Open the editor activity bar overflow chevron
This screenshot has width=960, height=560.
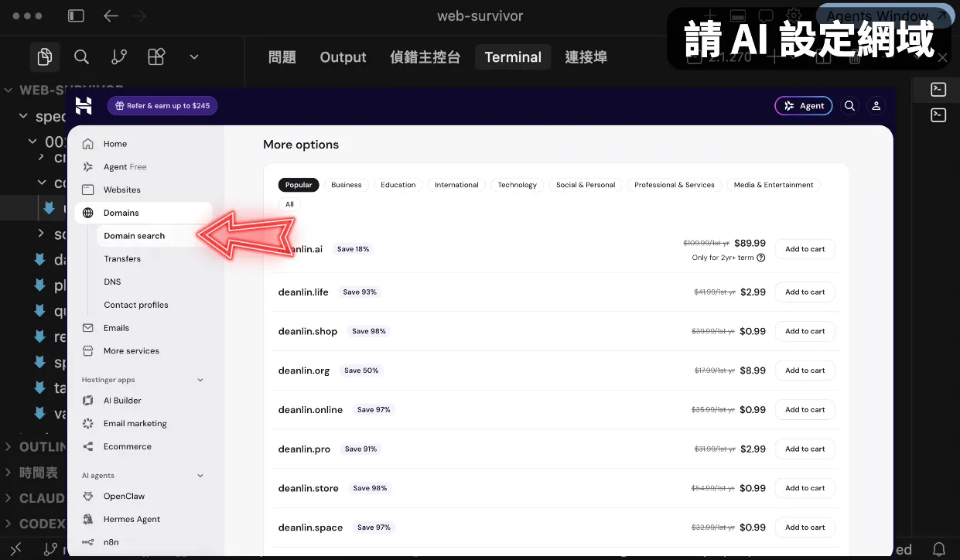coord(194,56)
